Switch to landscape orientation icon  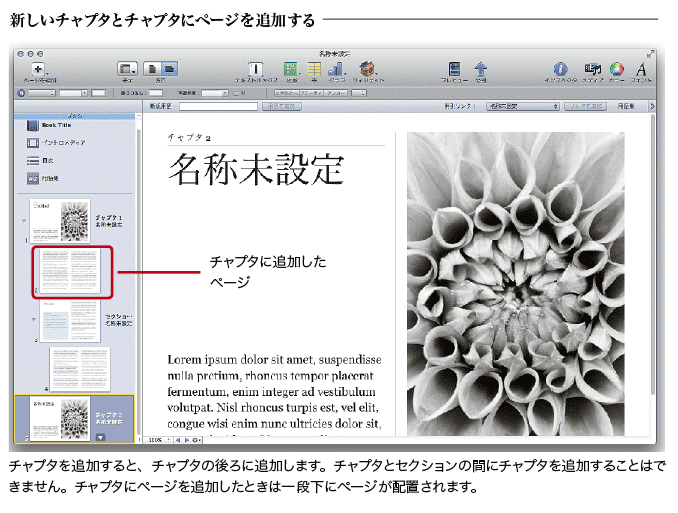[169, 69]
